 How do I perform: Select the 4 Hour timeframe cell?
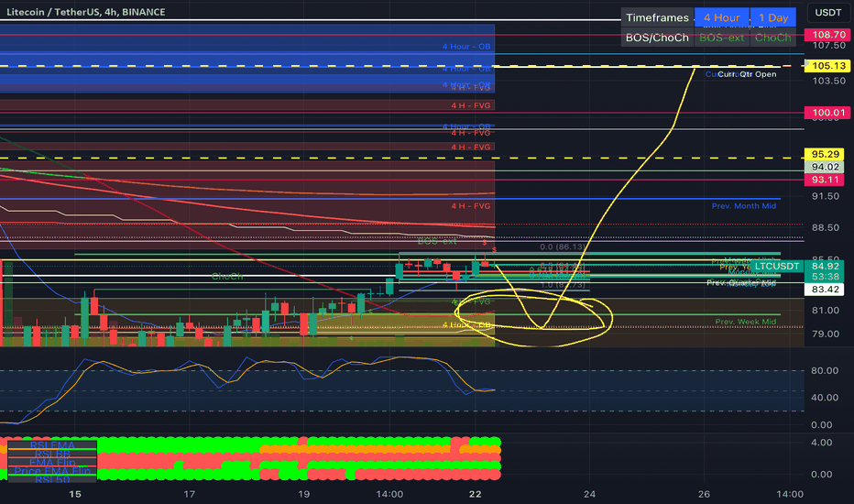click(722, 17)
